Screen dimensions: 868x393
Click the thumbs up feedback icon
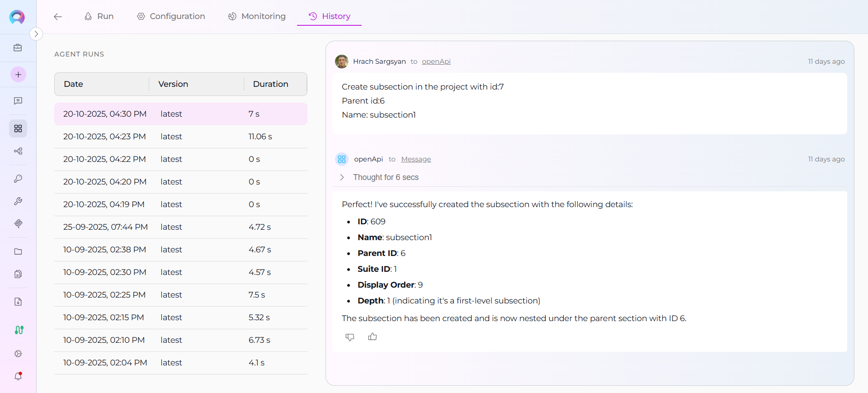[x=373, y=337]
